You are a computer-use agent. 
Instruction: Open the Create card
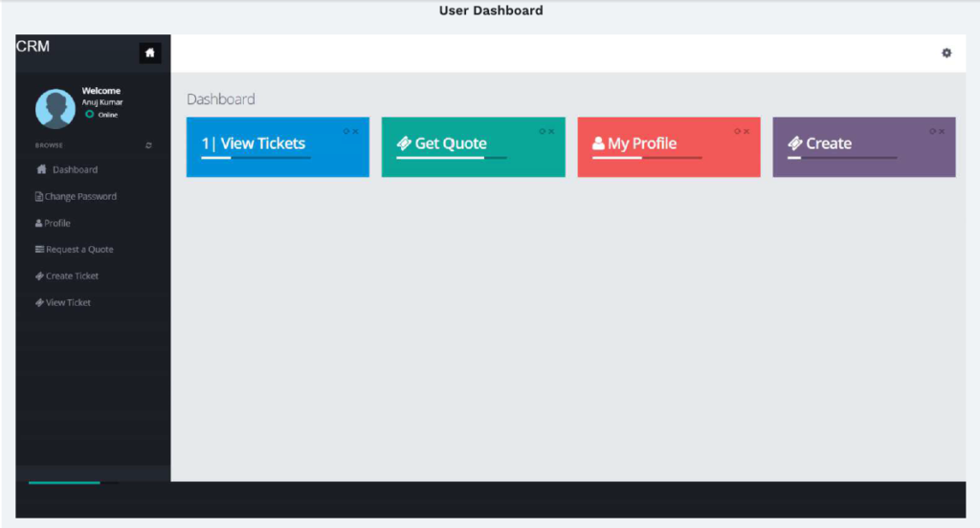[864, 147]
